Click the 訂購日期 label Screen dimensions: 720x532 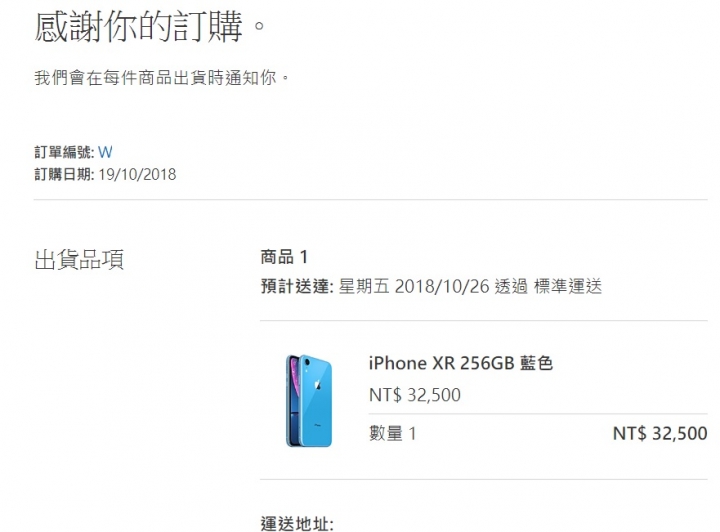coord(64,174)
